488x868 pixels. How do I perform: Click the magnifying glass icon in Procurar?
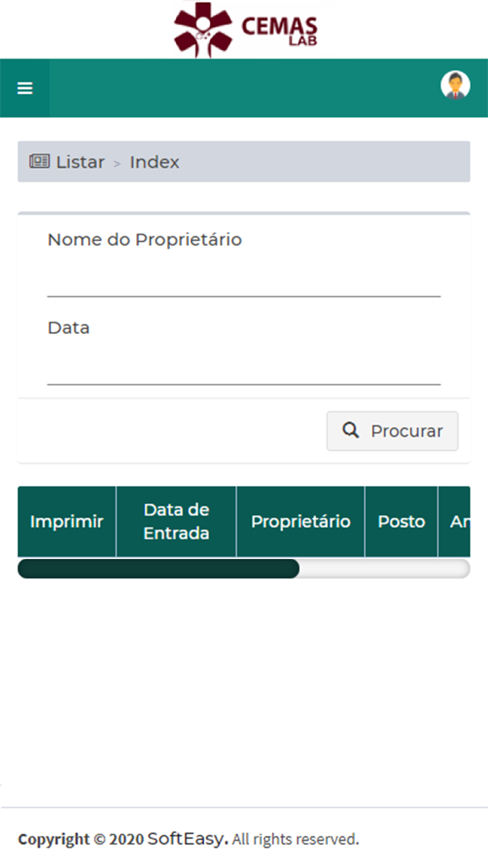(350, 430)
